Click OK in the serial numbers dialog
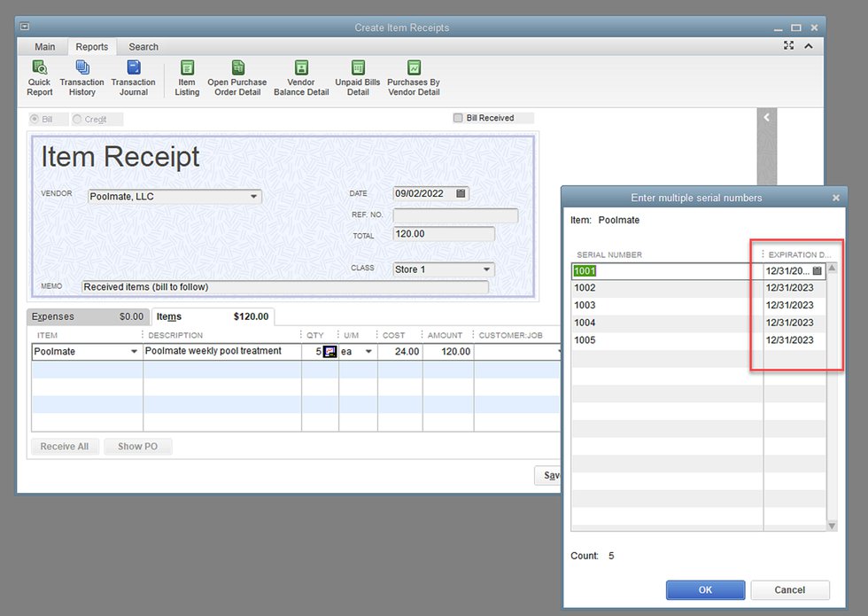The height and width of the screenshot is (616, 868). click(x=705, y=589)
